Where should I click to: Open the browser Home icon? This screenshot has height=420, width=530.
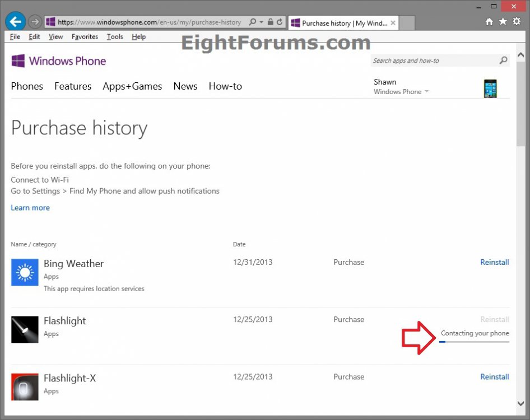coord(489,22)
